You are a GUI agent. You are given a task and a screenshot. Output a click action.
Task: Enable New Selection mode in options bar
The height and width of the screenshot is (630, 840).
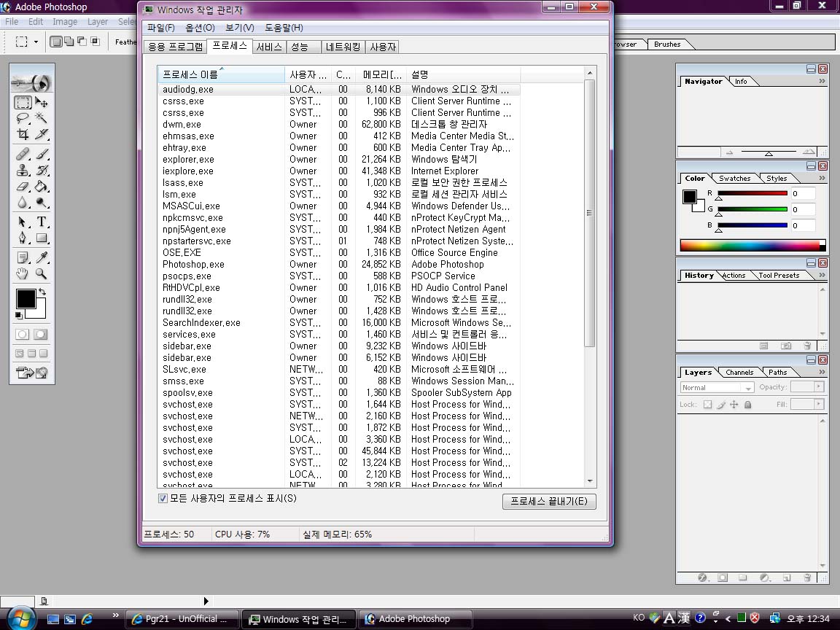click(55, 42)
